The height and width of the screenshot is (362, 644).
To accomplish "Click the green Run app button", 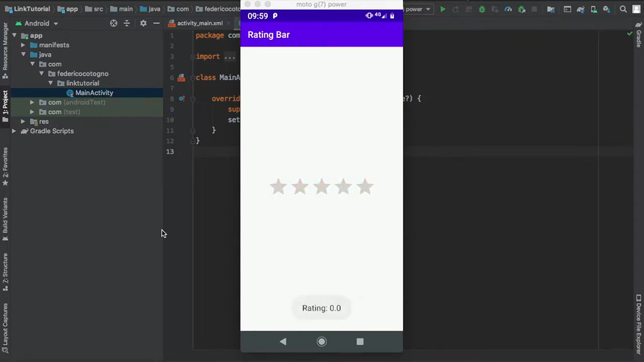I will point(443,9).
